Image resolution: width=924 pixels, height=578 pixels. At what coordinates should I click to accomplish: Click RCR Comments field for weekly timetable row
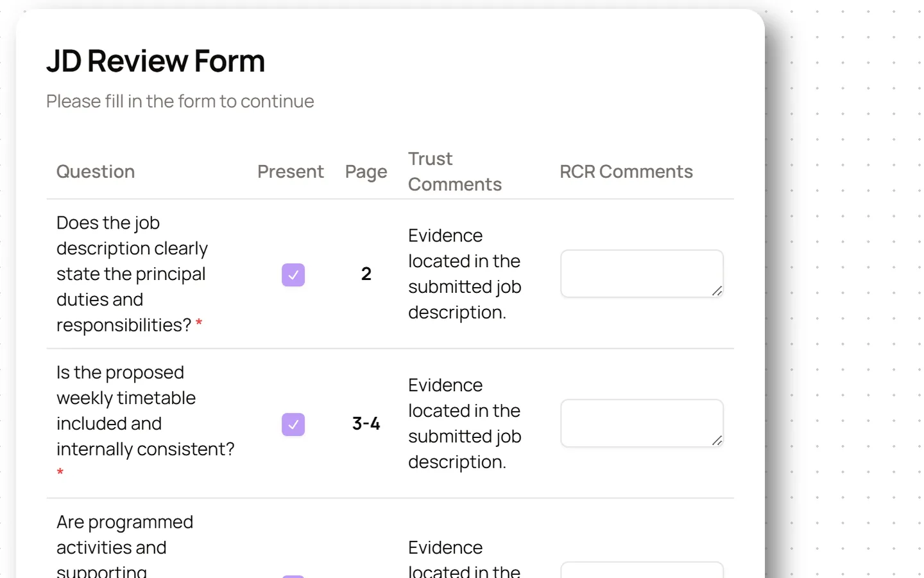click(642, 423)
